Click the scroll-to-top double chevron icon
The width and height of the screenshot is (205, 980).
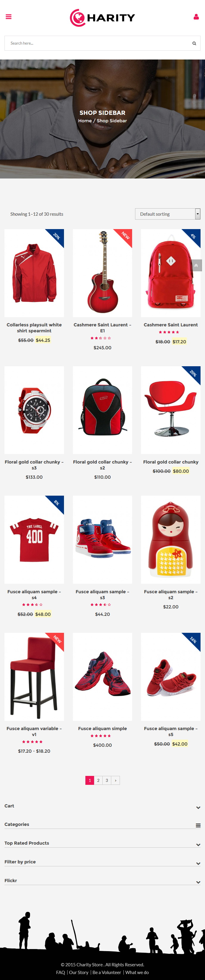196,266
